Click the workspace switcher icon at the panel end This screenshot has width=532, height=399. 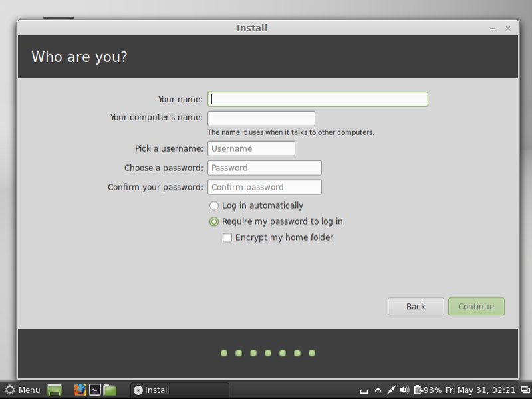click(525, 390)
